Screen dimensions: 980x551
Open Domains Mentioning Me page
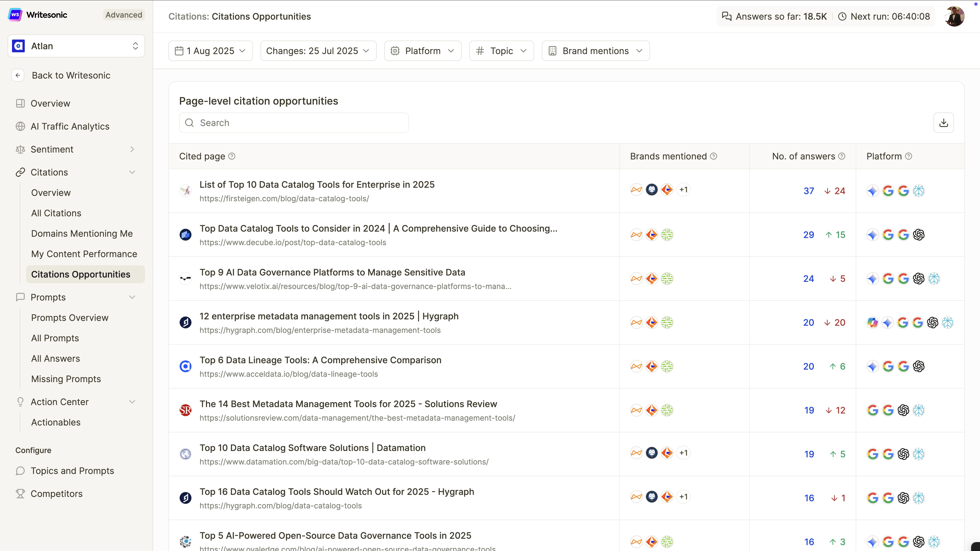point(82,233)
